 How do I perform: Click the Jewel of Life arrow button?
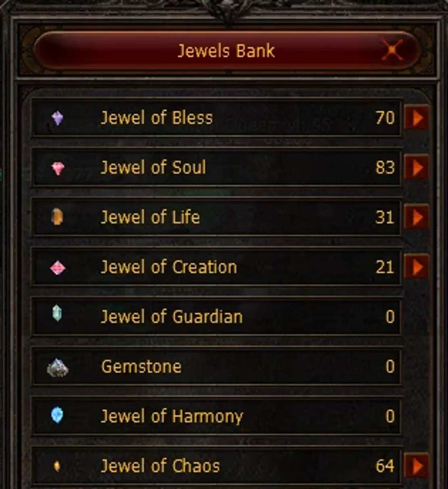click(416, 217)
